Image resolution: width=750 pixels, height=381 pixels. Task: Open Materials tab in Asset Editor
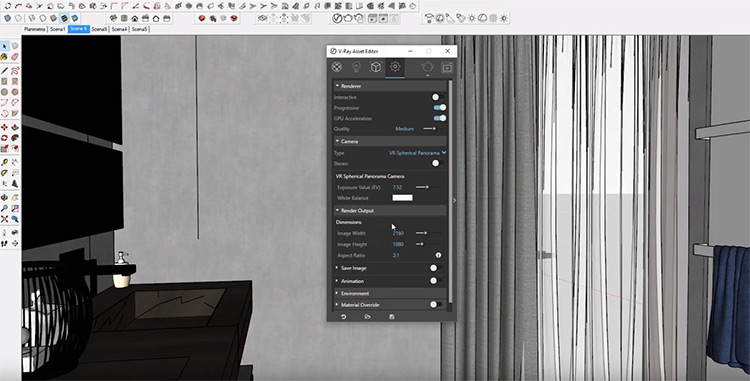coord(337,67)
